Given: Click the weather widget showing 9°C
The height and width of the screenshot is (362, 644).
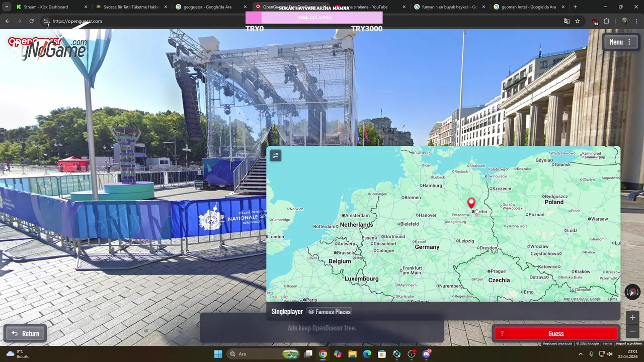Looking at the screenshot, I should click(x=18, y=354).
